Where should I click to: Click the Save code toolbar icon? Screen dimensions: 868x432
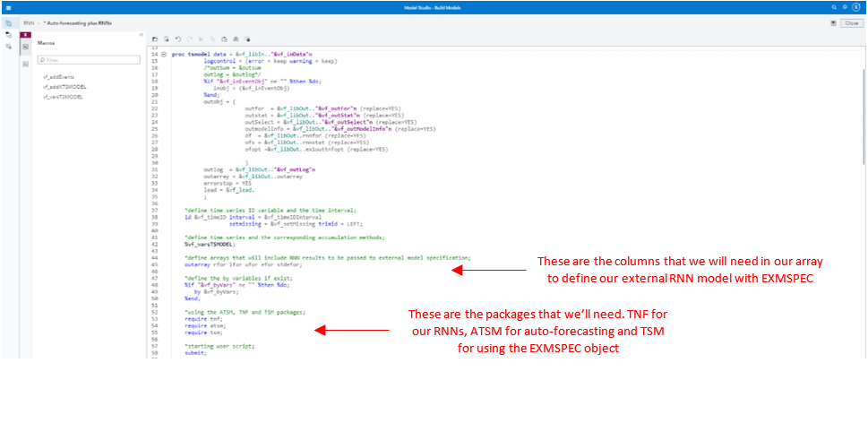(167, 39)
